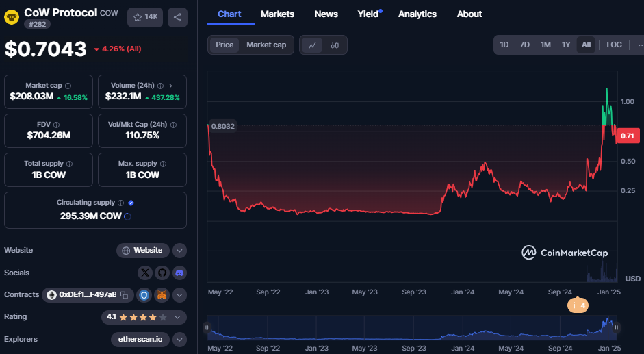
Task: Click the $704.26M FDV value
Action: pos(49,136)
